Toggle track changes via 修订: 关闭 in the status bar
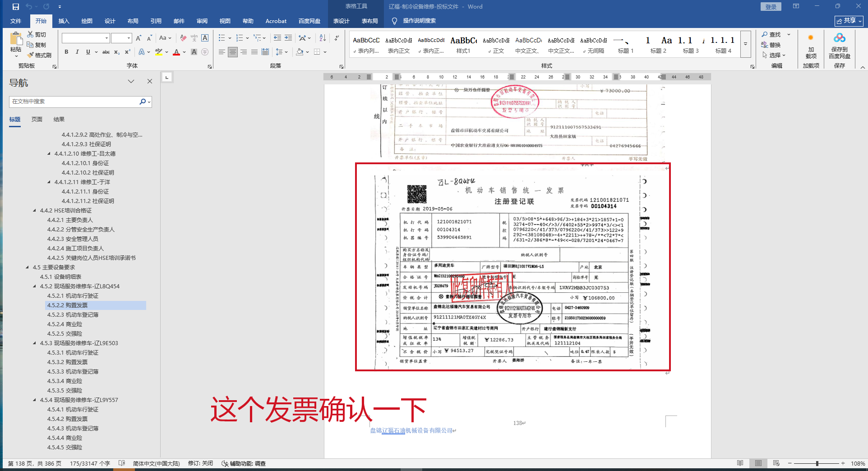Viewport: 868px width, 471px height. point(200,463)
